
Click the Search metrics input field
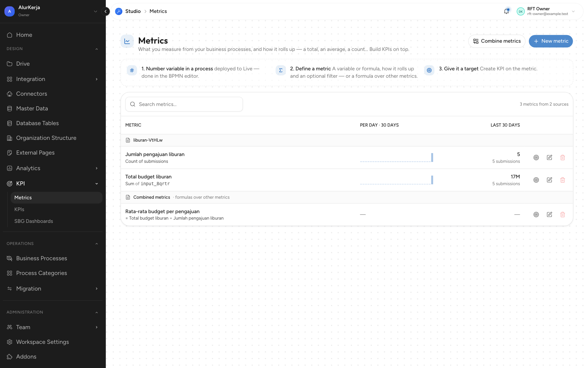[x=184, y=104]
